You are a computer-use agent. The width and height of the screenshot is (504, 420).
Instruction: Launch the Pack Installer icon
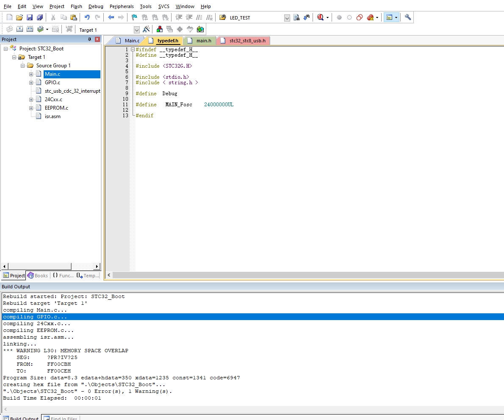pos(200,29)
